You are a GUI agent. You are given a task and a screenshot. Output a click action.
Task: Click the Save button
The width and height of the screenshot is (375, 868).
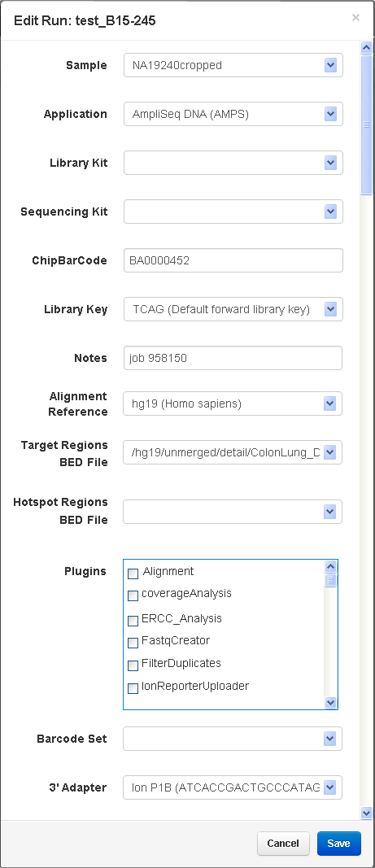[x=339, y=843]
